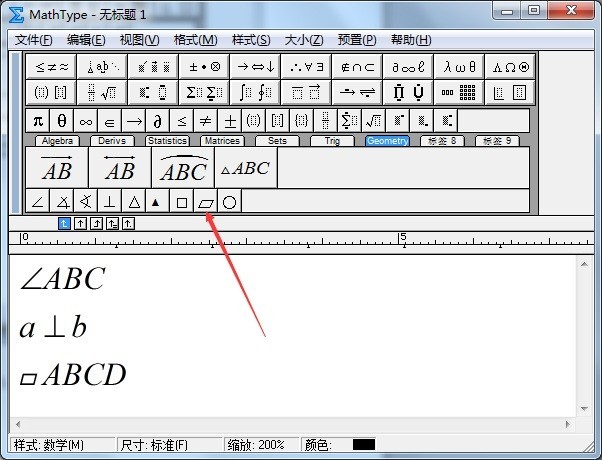Select the circle symbol in the Geometry row

tap(230, 202)
